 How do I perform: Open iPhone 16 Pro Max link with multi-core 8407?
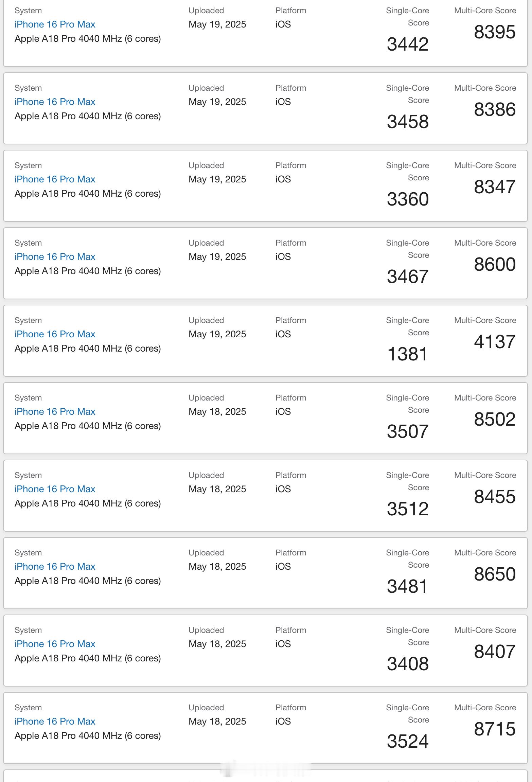tap(55, 644)
